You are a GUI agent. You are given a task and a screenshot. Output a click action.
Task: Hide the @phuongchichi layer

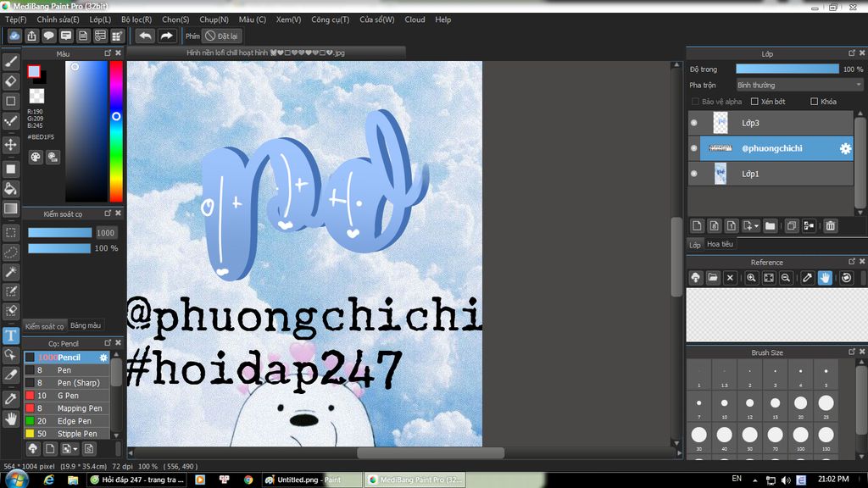pyautogui.click(x=694, y=148)
